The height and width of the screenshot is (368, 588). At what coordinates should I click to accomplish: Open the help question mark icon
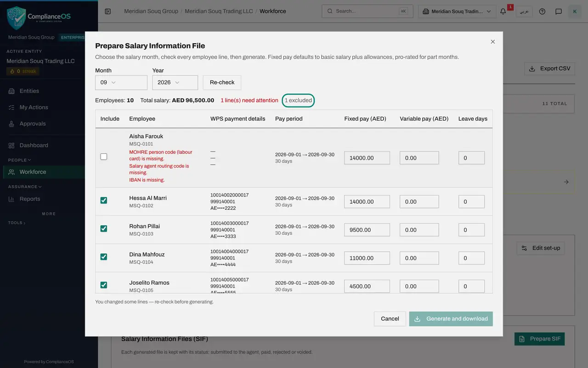[543, 11]
